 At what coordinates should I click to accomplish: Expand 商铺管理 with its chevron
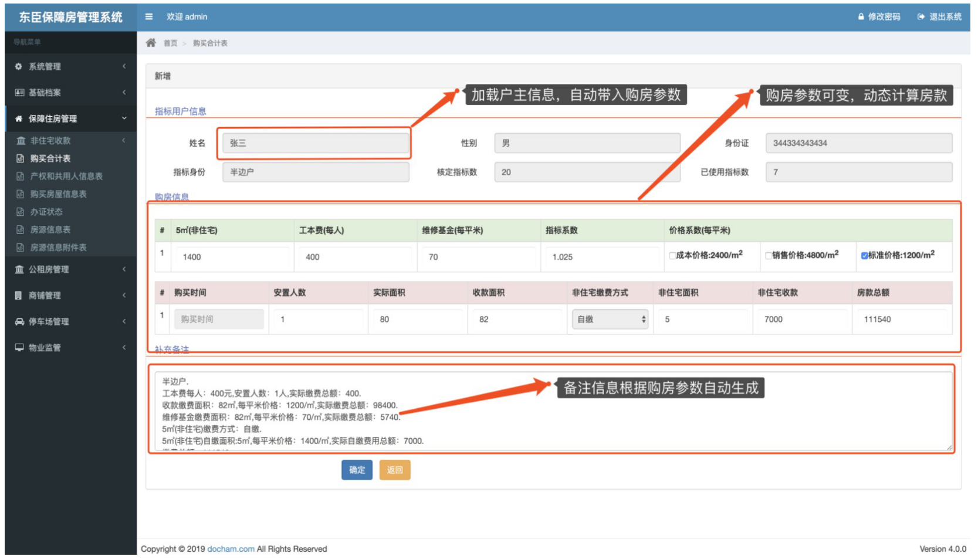pyautogui.click(x=124, y=296)
